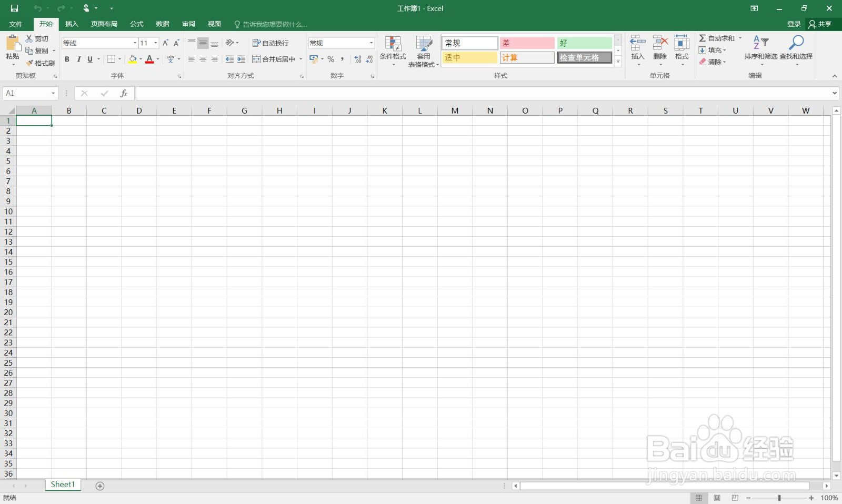Toggle top vertical alignment
The width and height of the screenshot is (842, 504).
point(192,43)
